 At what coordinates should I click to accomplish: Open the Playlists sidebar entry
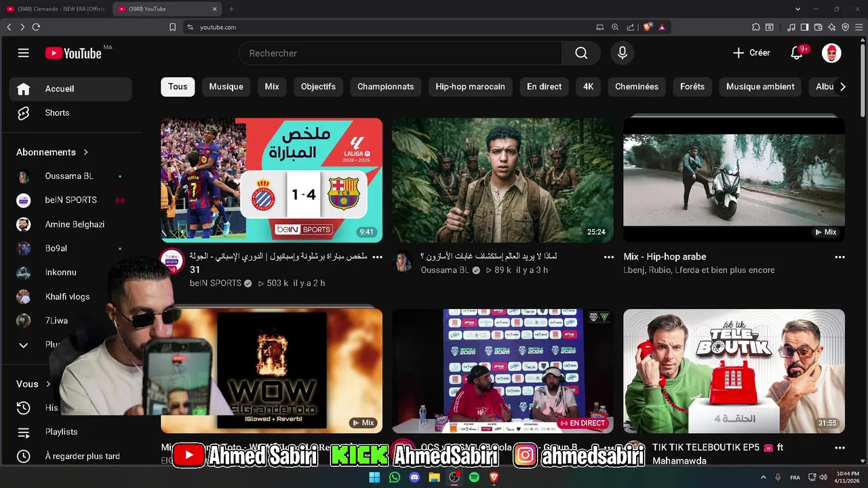71,432
